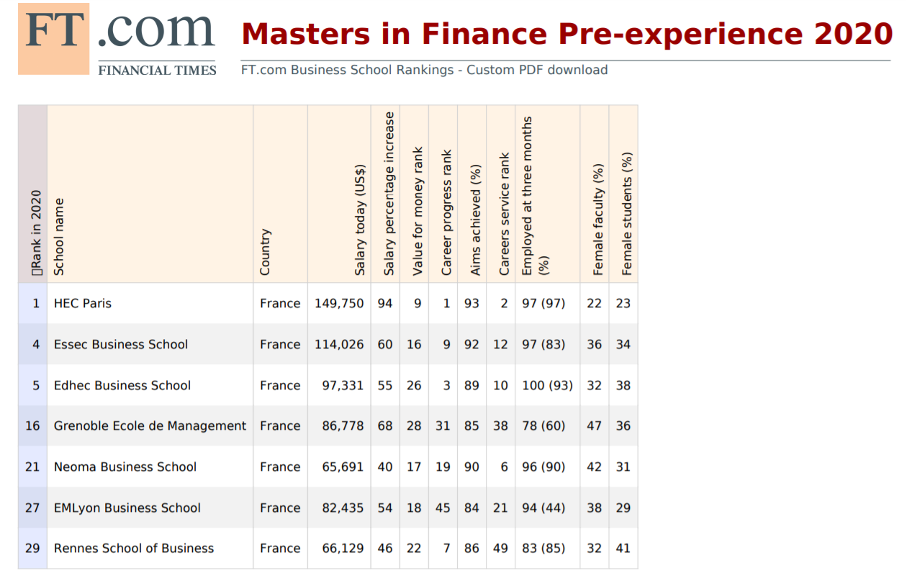
Task: Click Edhec Business School name
Action: click(122, 385)
